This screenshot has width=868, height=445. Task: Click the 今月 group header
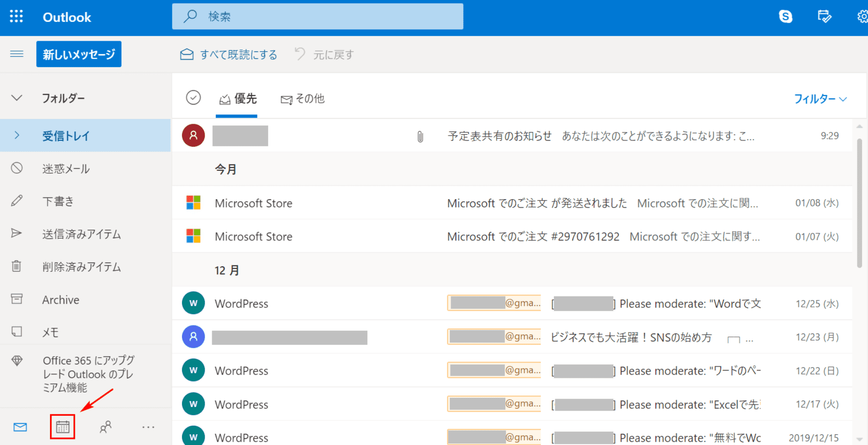click(226, 169)
